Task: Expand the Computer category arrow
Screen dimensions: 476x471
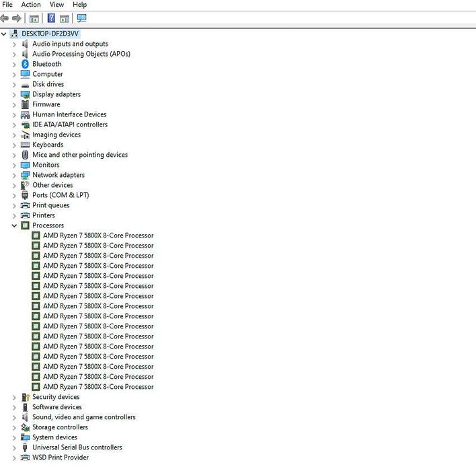Action: 14,75
